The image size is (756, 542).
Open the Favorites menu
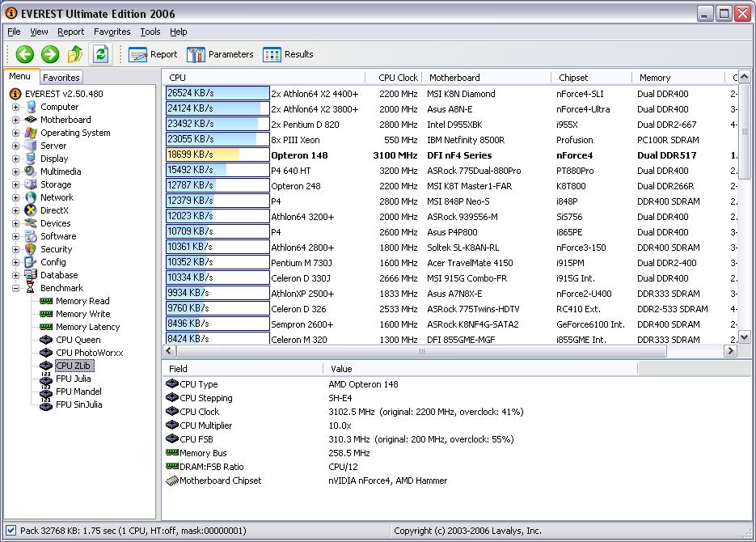tap(112, 32)
